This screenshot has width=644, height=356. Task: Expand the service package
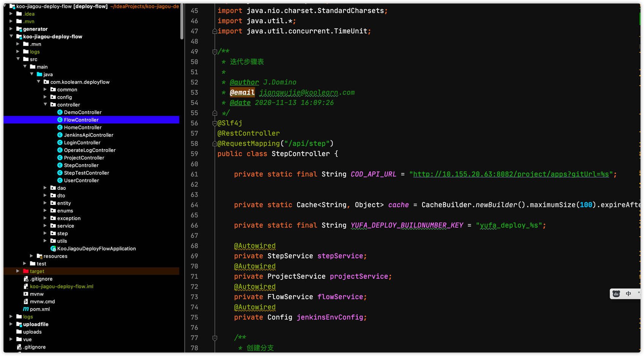45,226
